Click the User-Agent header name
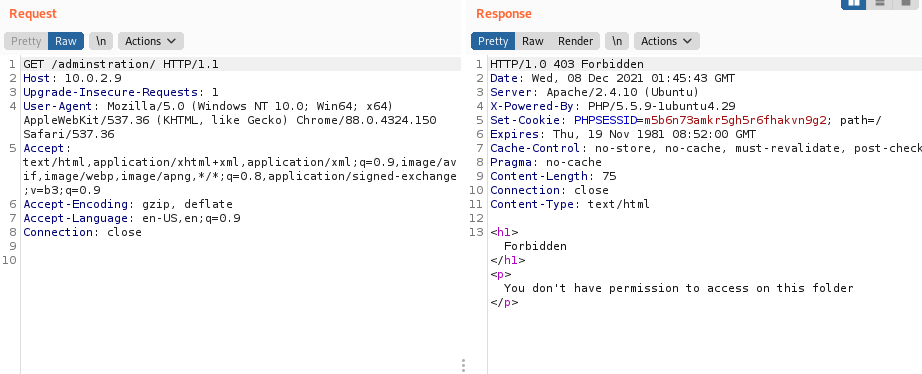The height and width of the screenshot is (374, 922). tap(58, 106)
